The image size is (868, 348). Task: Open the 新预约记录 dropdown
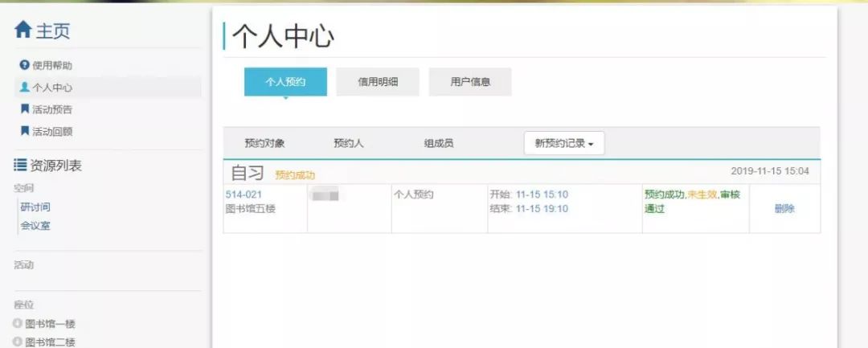pyautogui.click(x=564, y=143)
